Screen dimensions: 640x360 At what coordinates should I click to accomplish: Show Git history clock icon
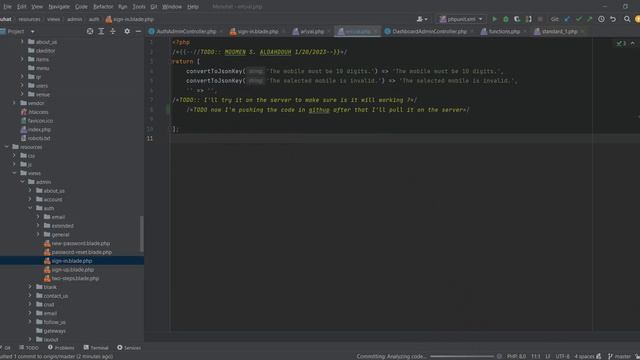pyautogui.click(x=601, y=19)
